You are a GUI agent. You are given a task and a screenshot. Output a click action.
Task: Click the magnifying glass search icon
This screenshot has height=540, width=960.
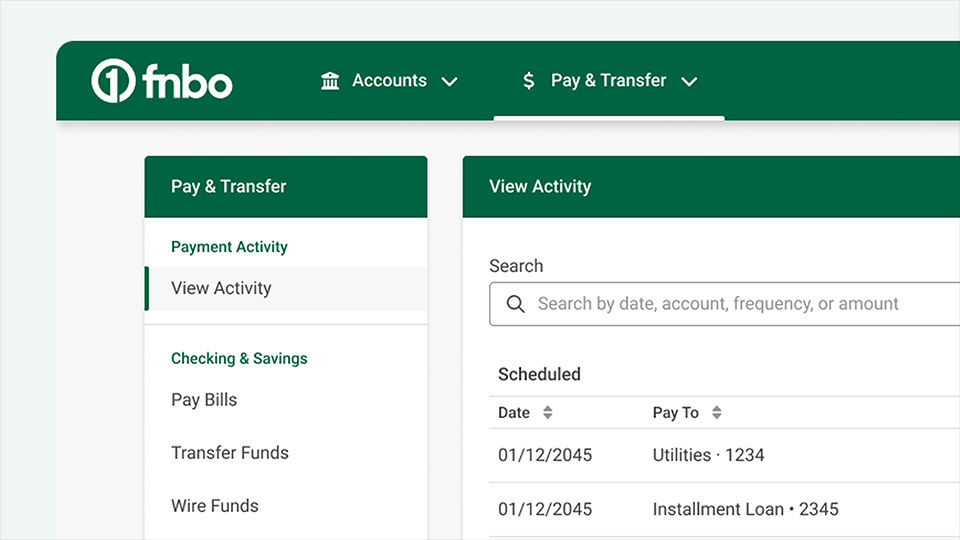516,304
